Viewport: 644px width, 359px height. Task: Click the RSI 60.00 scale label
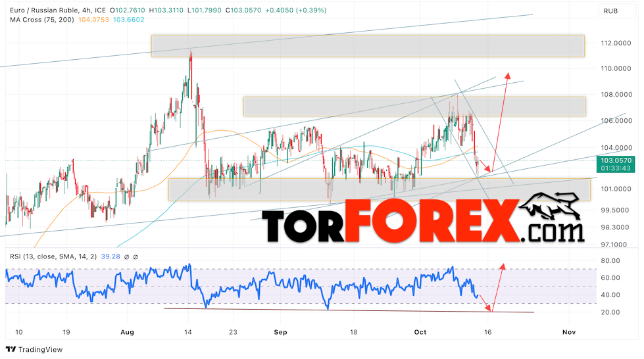point(610,277)
